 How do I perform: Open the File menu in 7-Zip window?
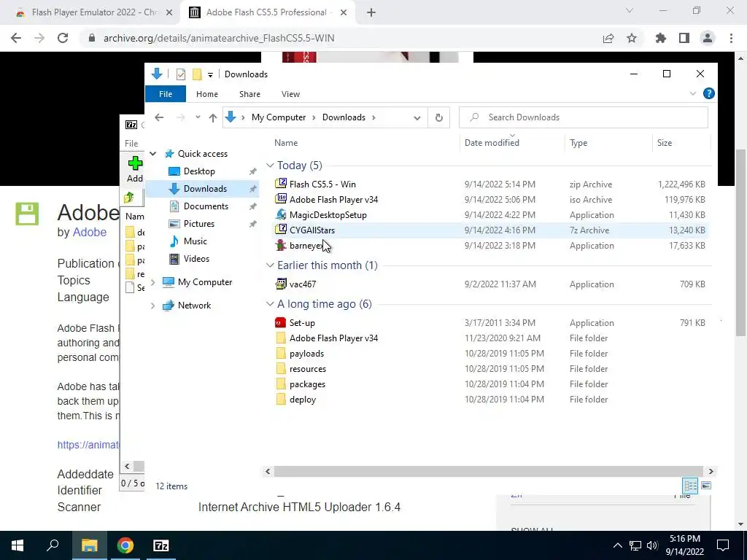click(x=131, y=144)
